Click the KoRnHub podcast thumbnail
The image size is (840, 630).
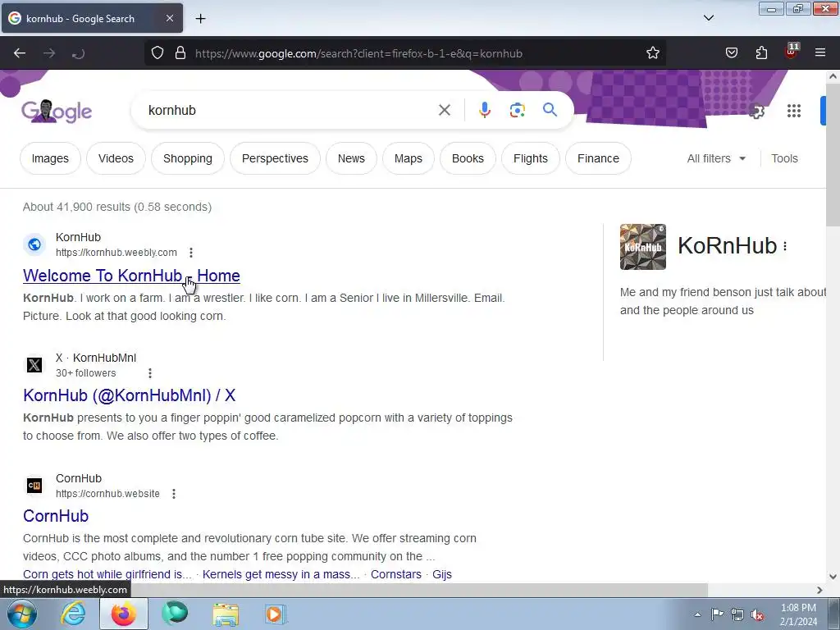(643, 246)
